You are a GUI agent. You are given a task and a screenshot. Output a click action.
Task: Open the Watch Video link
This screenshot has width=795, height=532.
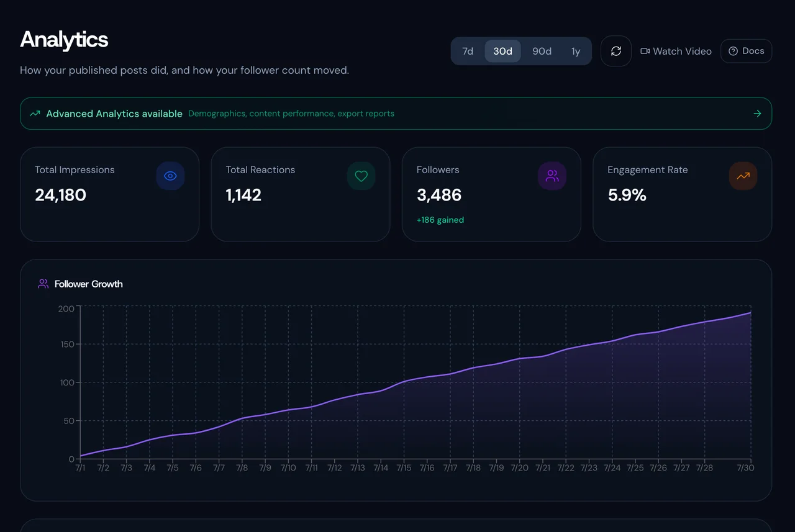[x=676, y=51]
